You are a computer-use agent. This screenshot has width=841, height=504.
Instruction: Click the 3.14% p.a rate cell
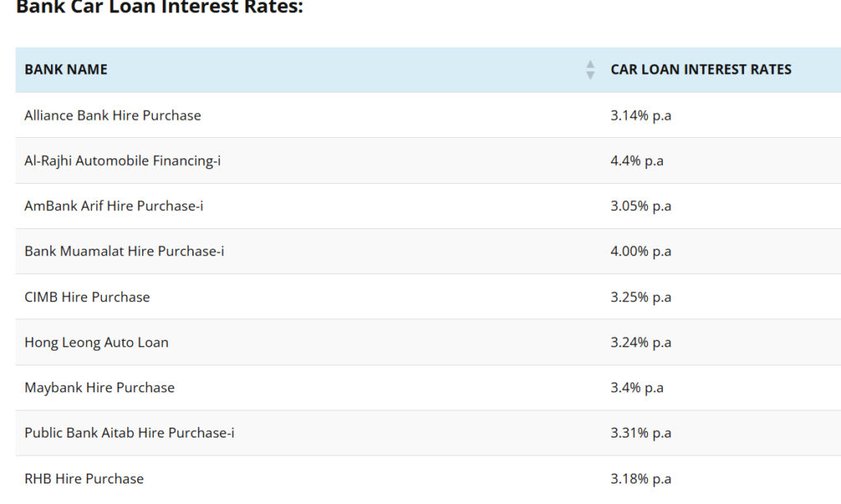[x=641, y=115]
